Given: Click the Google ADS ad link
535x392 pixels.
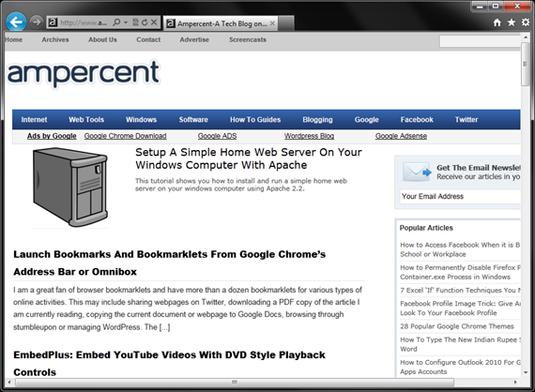Looking at the screenshot, I should 218,136.
